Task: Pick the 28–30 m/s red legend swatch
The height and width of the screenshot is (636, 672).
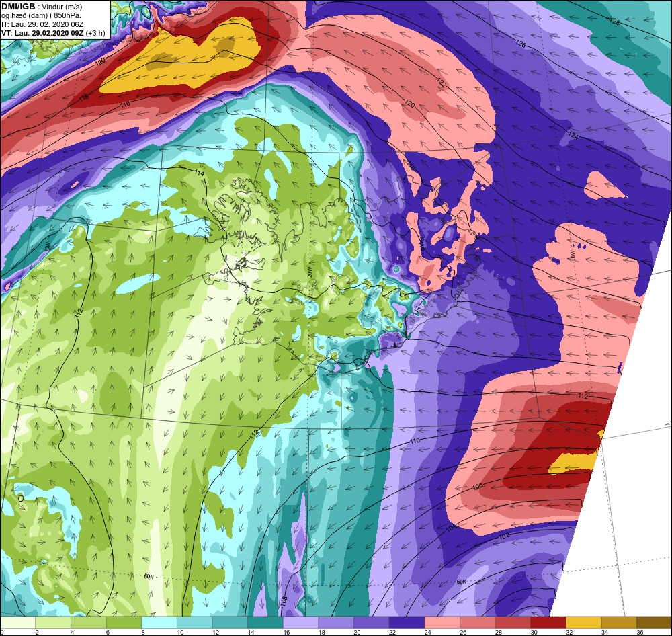Action: (x=513, y=623)
